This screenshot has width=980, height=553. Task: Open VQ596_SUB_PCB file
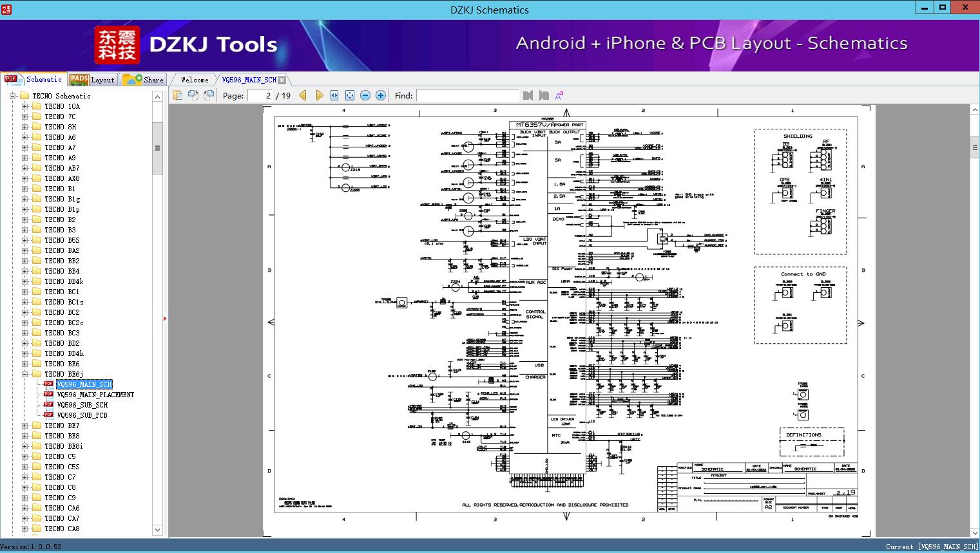tap(82, 415)
